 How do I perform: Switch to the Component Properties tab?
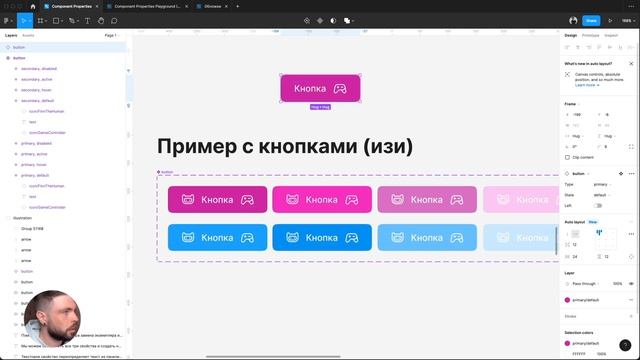pyautogui.click(x=71, y=7)
